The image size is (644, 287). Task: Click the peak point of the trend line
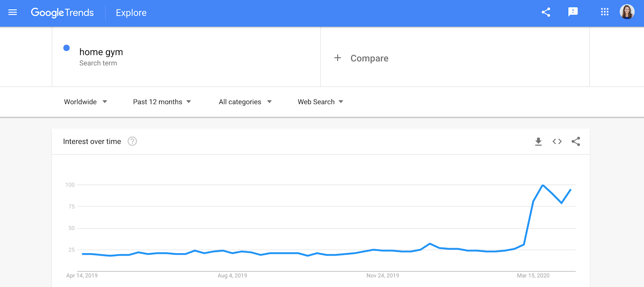pyautogui.click(x=543, y=185)
